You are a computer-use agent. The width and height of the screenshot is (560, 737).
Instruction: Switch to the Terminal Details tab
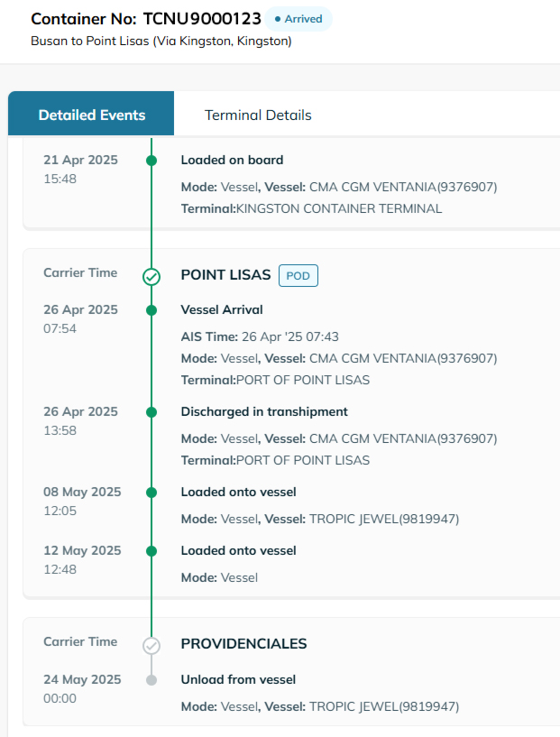click(258, 115)
